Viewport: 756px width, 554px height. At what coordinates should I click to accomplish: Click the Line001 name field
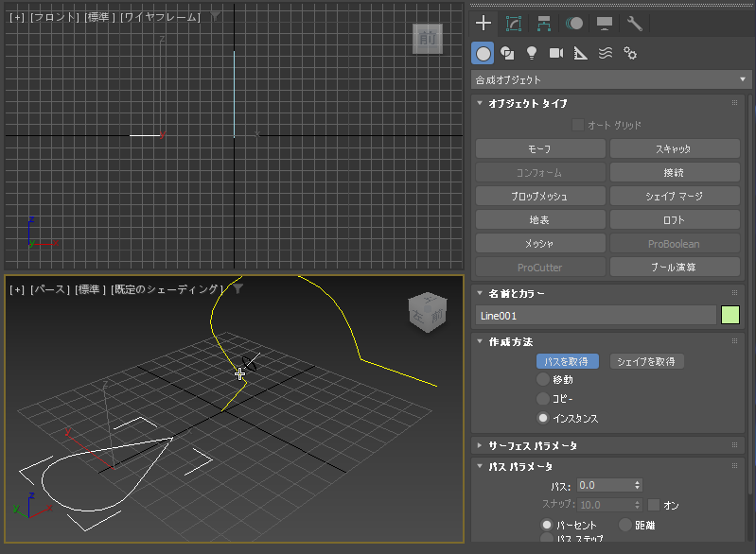596,316
